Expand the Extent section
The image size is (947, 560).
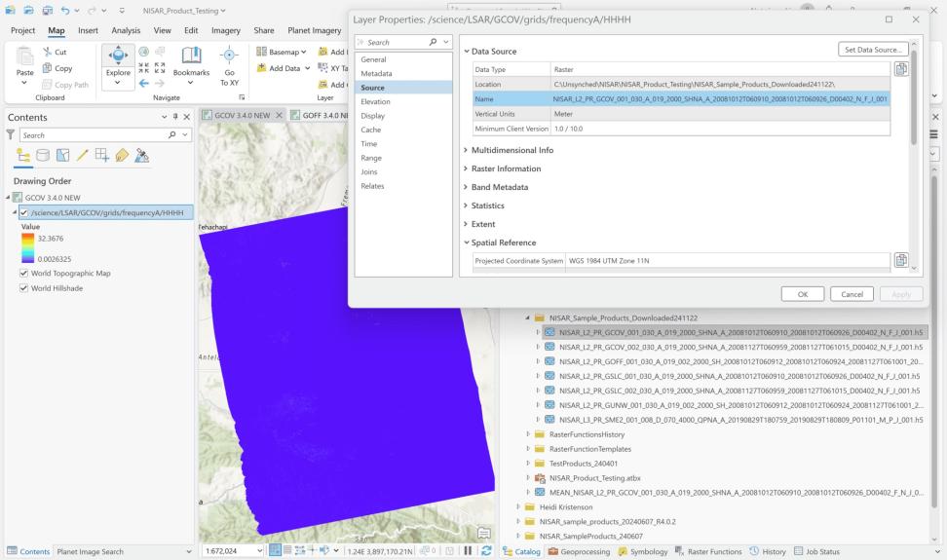click(x=467, y=224)
